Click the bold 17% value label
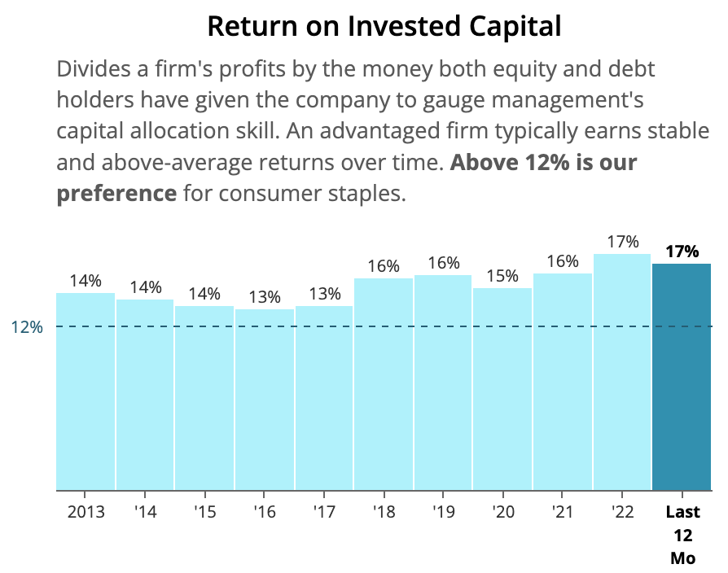This screenshot has width=728, height=573. click(682, 252)
